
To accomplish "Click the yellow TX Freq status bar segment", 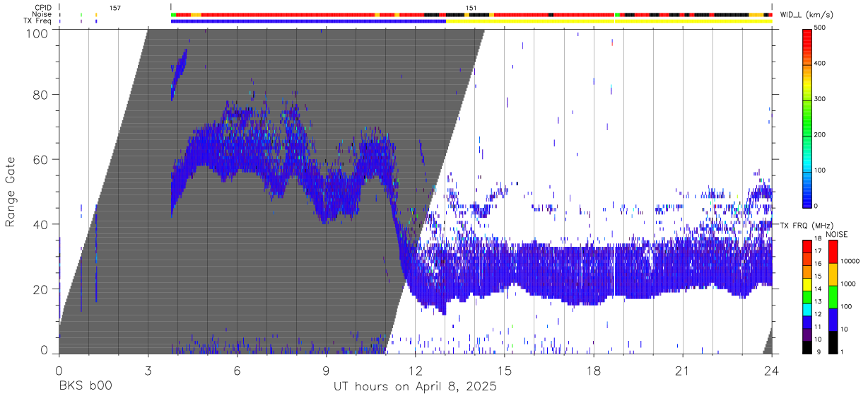I will pos(609,21).
